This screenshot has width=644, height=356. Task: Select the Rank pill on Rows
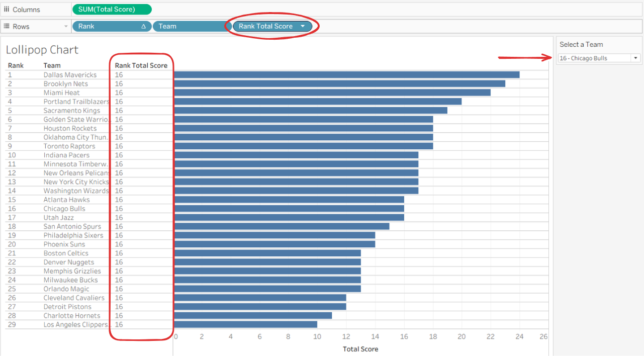(112, 26)
